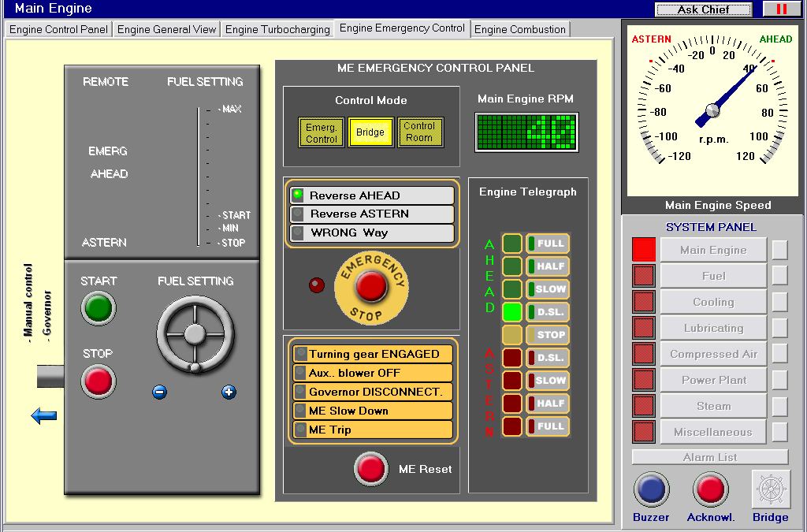The width and height of the screenshot is (807, 532).
Task: Set telegraph to Ahead FULL
Action: coord(548,244)
